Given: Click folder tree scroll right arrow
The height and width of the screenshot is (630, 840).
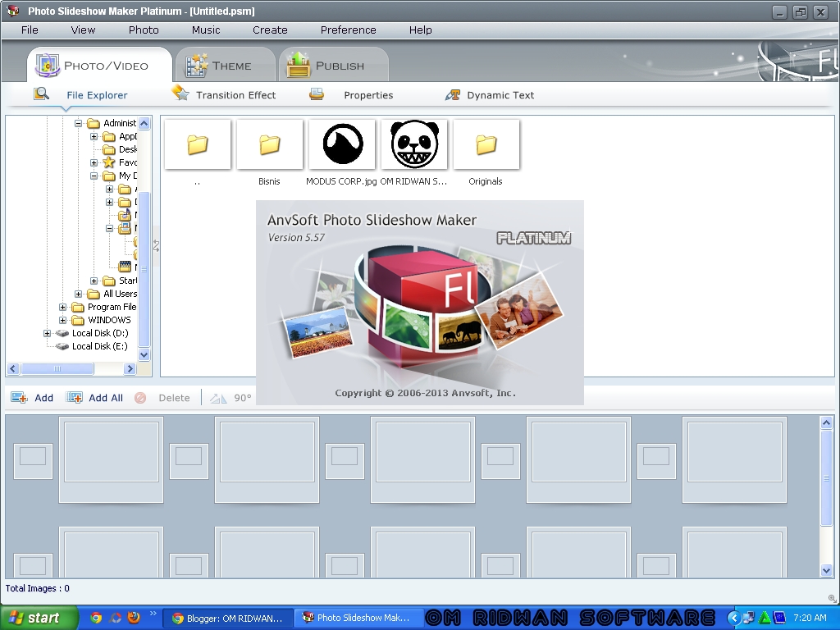Looking at the screenshot, I should click(130, 368).
